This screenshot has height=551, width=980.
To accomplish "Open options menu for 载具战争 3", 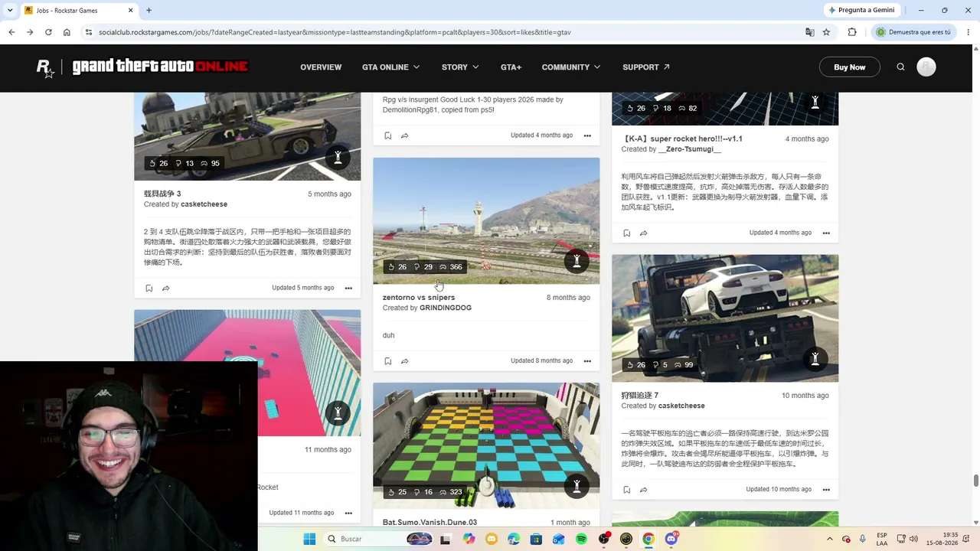I will (348, 289).
